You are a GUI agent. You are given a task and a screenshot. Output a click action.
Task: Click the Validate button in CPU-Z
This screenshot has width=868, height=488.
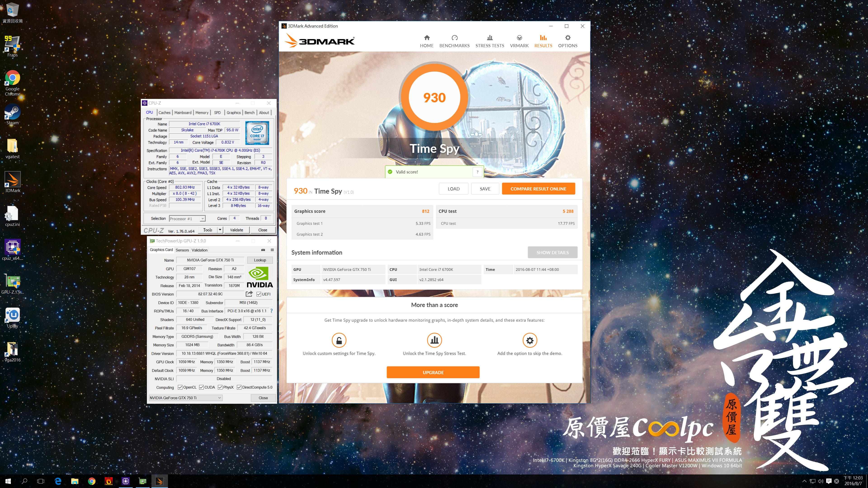tap(236, 230)
